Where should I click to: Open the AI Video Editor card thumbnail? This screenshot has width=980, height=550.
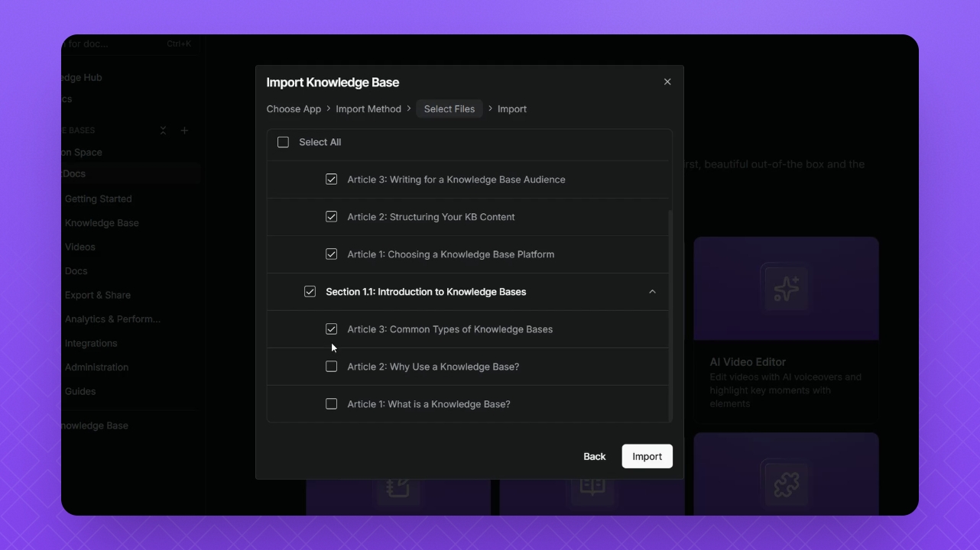786,288
